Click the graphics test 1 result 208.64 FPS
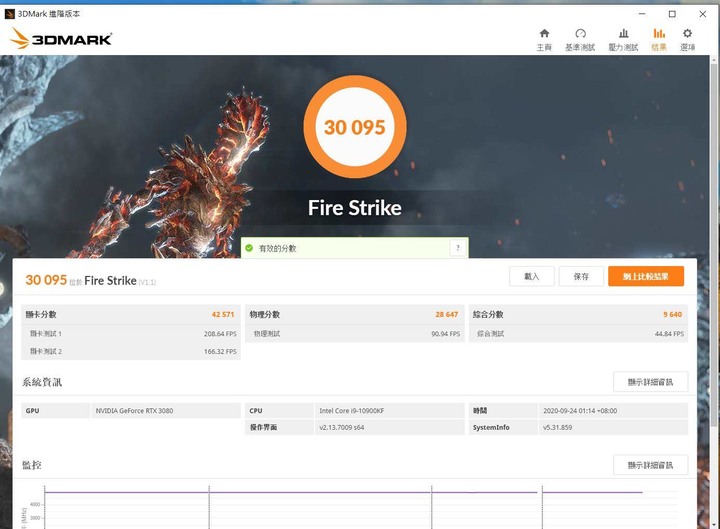Image resolution: width=720 pixels, height=529 pixels. click(220, 334)
